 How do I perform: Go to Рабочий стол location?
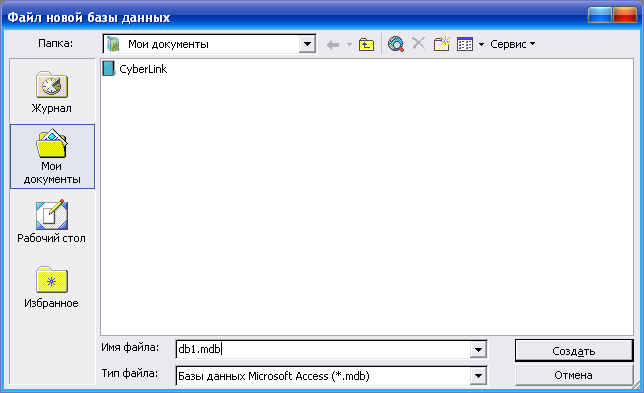point(52,222)
